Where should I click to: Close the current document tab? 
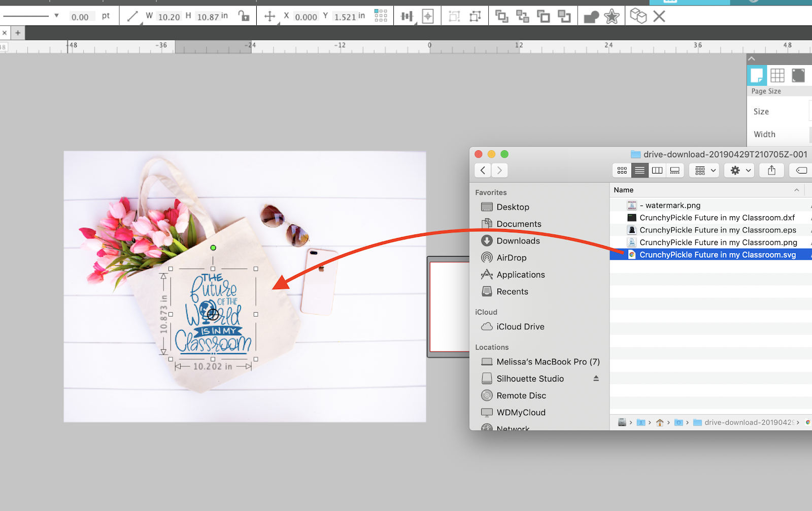[x=5, y=33]
